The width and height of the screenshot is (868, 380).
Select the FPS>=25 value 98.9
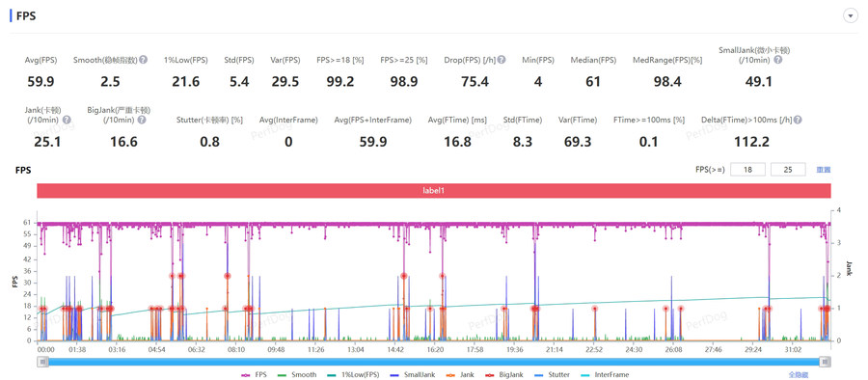click(x=404, y=82)
